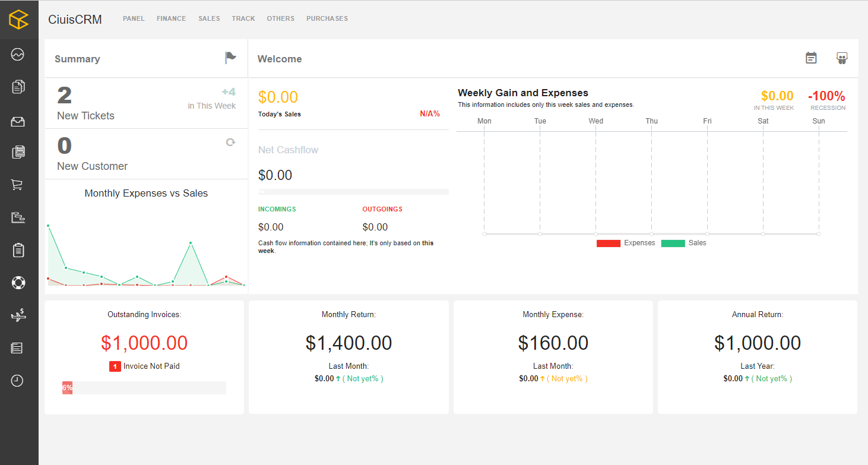Open the stacked pages icon in sidebar

click(18, 152)
